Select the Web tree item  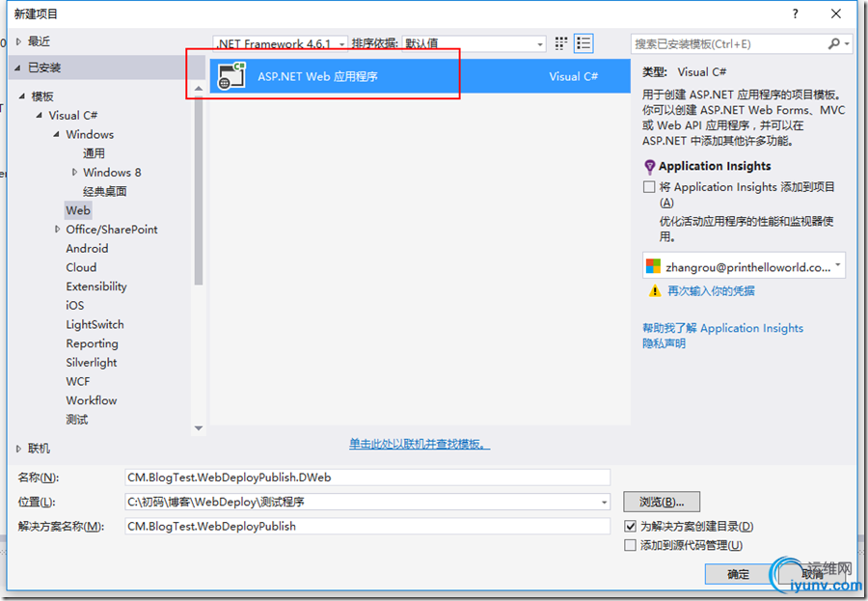tap(78, 210)
